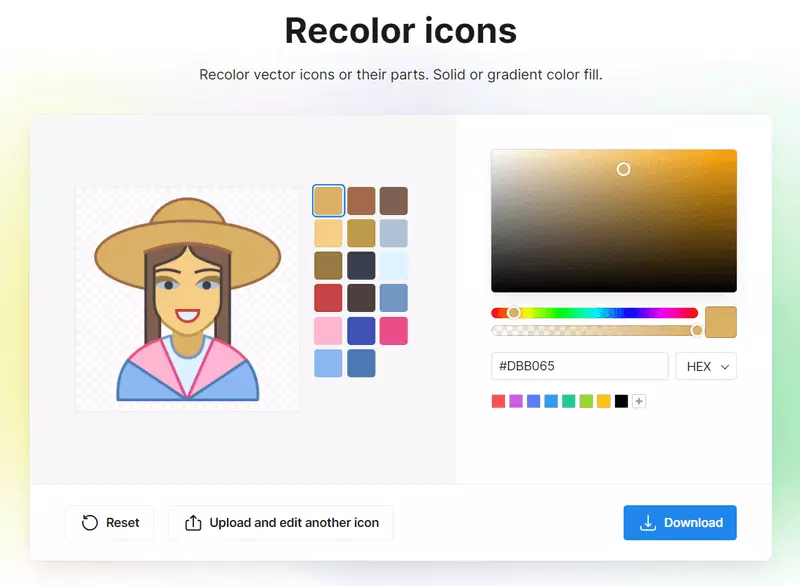Select the dark charcoal brown palette swatch
Screen dimensions: 800x586
pos(361,298)
